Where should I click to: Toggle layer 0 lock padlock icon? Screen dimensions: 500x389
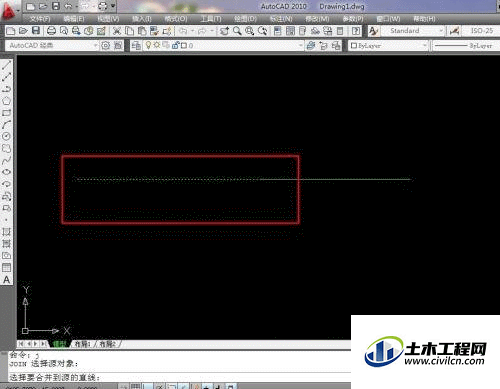tap(176, 45)
